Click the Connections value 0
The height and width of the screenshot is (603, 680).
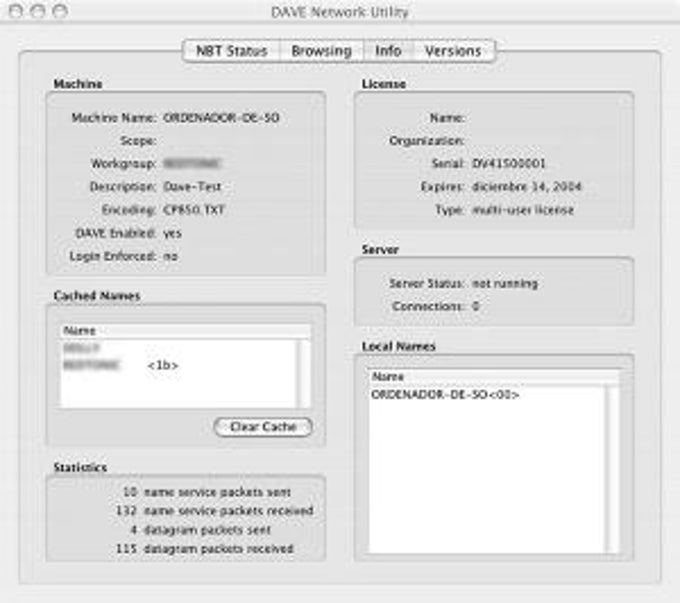(x=475, y=307)
